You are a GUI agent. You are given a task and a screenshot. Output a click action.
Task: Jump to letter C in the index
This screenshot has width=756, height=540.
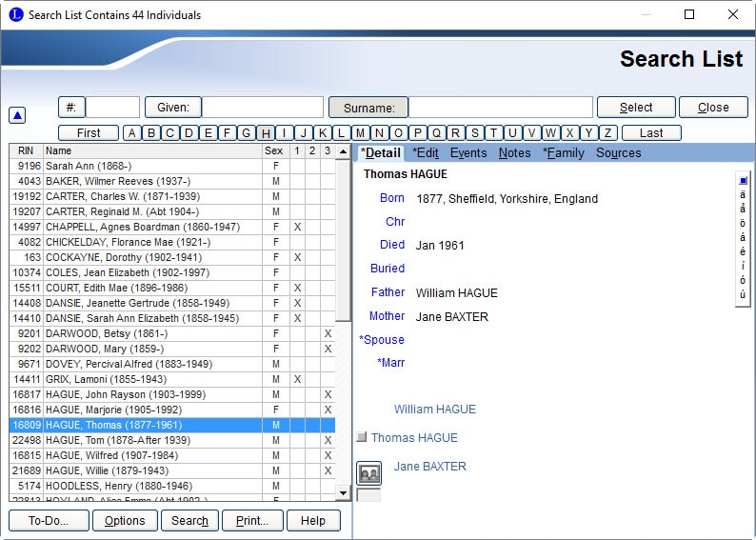(170, 133)
